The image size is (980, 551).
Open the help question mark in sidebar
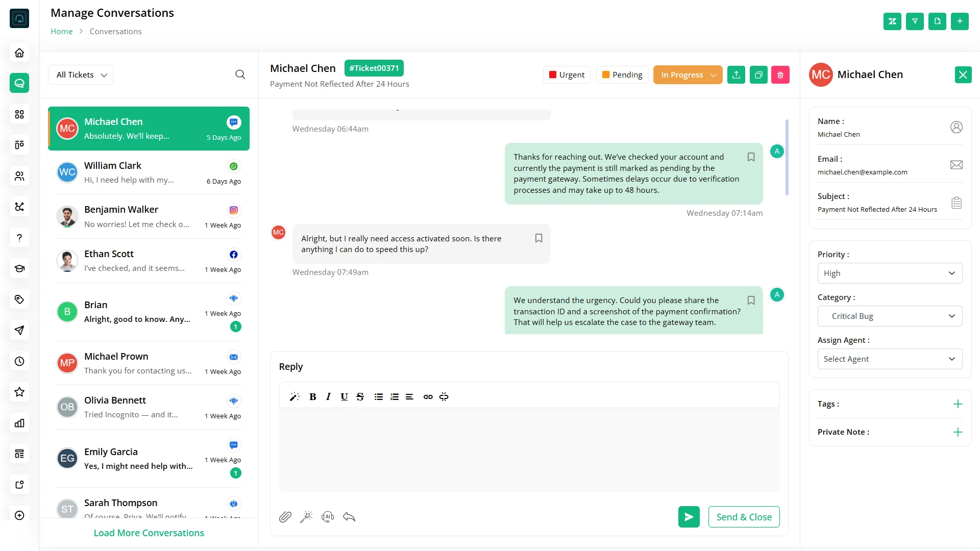tap(19, 238)
